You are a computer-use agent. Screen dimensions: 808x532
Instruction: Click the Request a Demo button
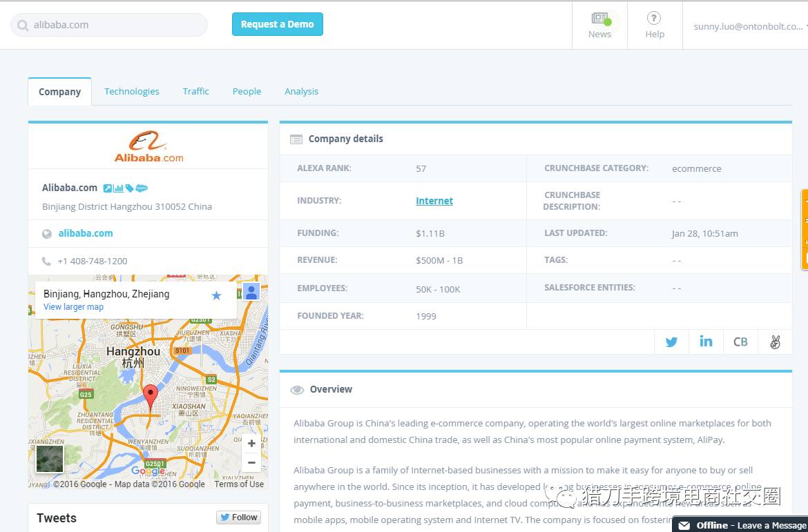click(x=277, y=24)
